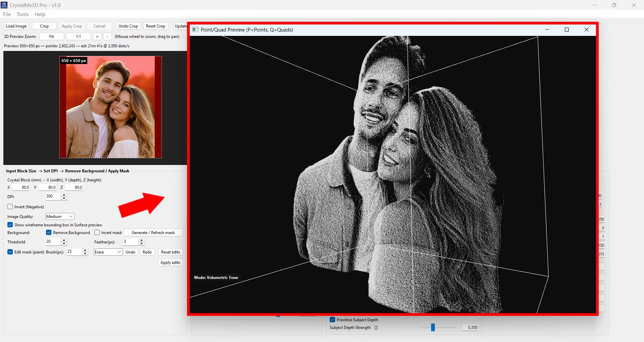The image size is (644, 342).
Task: Open the Image Quality dropdown
Action: (60, 217)
